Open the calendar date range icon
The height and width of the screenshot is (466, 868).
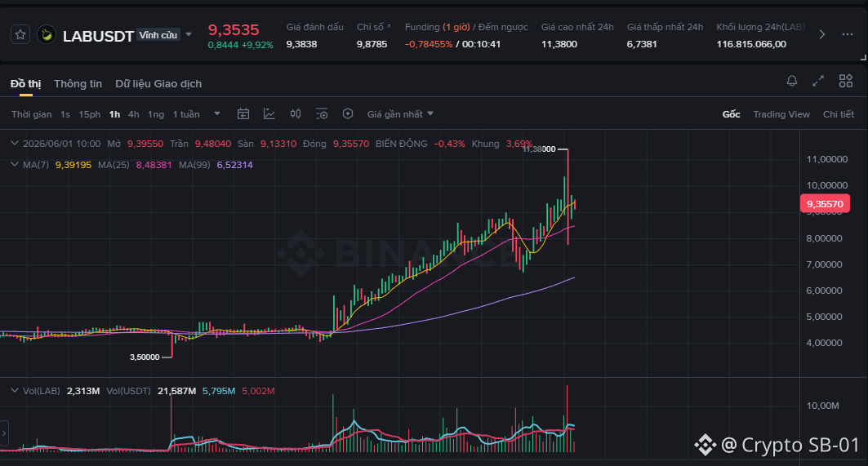click(243, 113)
